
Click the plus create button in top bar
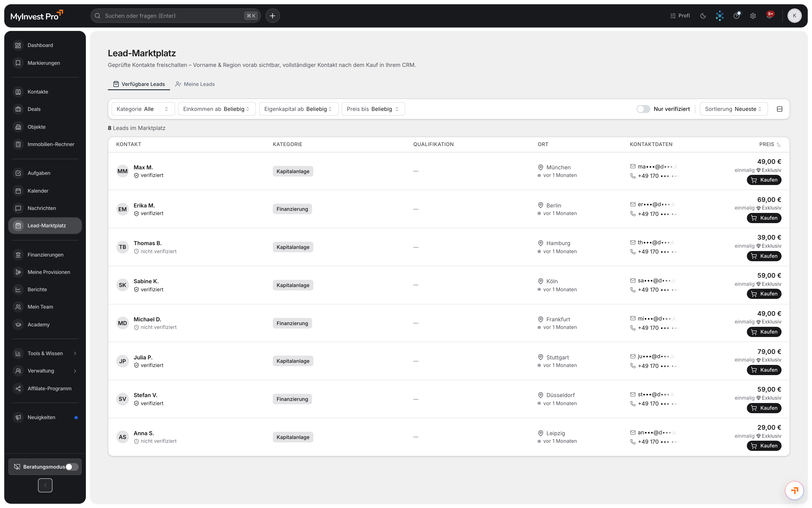(272, 16)
